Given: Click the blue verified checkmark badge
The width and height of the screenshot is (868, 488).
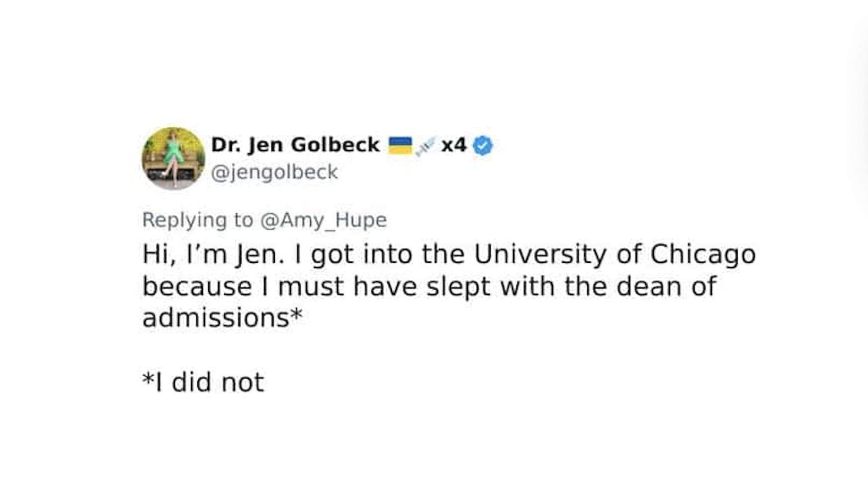Looking at the screenshot, I should (483, 146).
